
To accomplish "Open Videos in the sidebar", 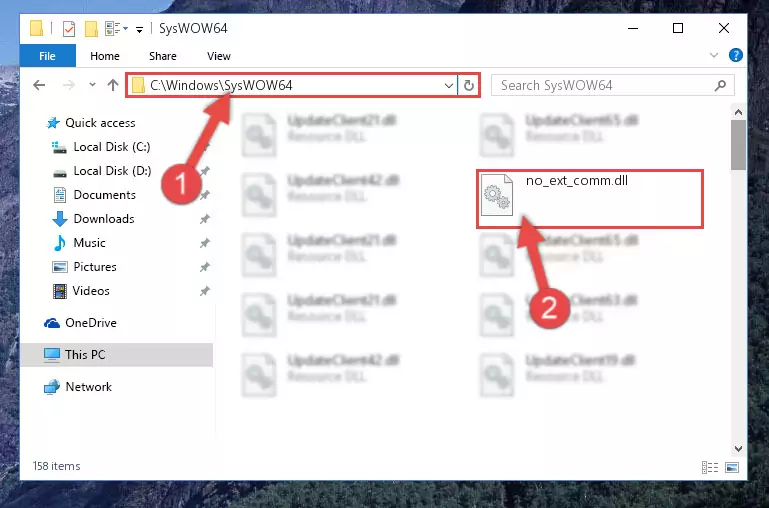I will (x=91, y=291).
